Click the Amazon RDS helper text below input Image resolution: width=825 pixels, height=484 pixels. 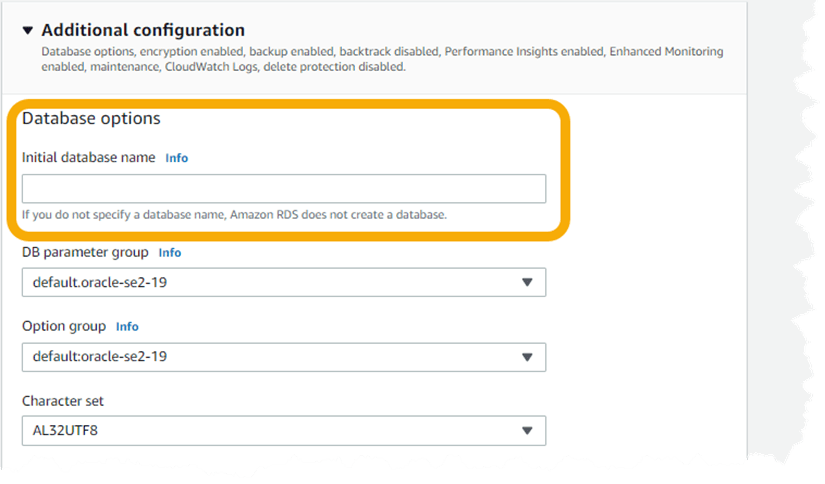[234, 215]
